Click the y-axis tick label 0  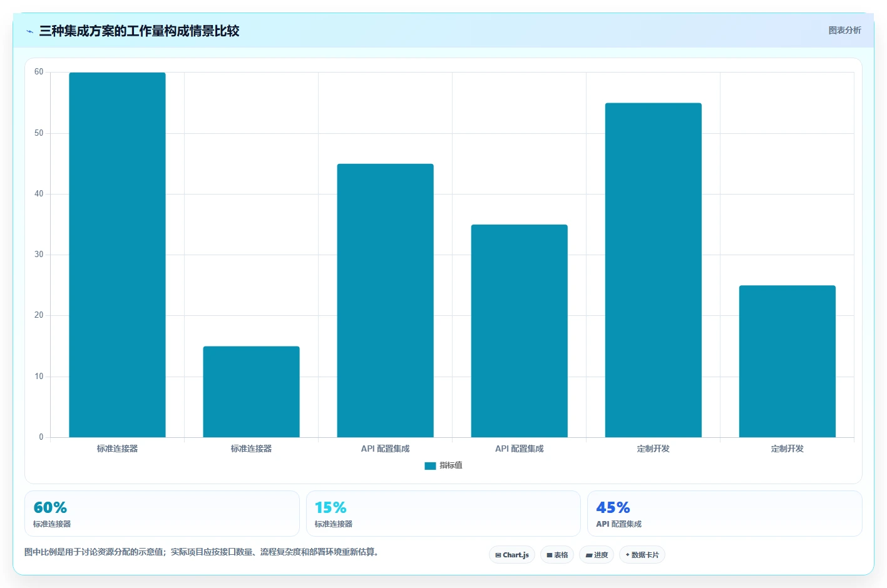(41, 437)
